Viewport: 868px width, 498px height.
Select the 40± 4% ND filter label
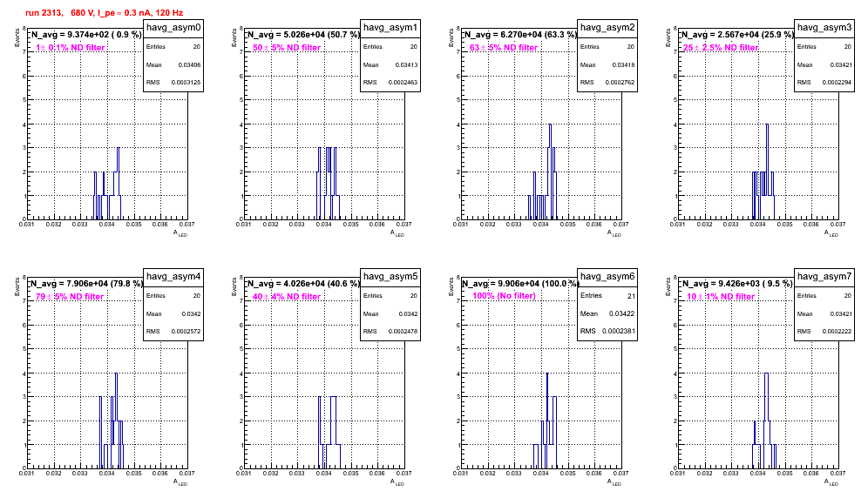click(x=287, y=297)
